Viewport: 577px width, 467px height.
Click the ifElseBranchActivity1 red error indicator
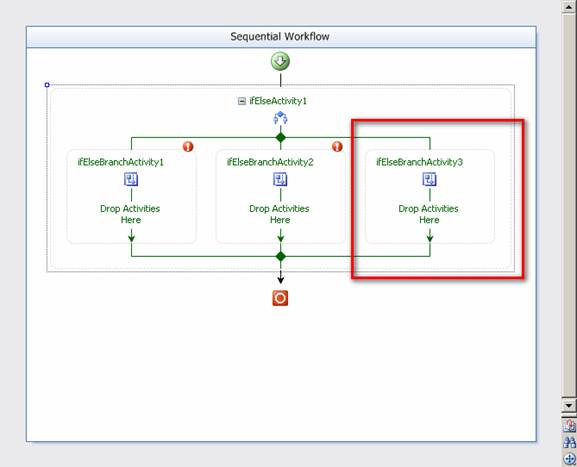(188, 146)
